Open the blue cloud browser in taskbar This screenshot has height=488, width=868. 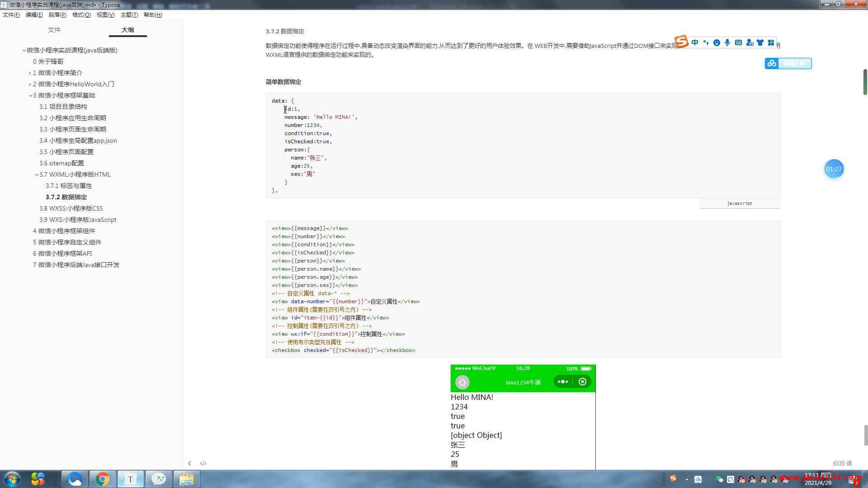75,479
